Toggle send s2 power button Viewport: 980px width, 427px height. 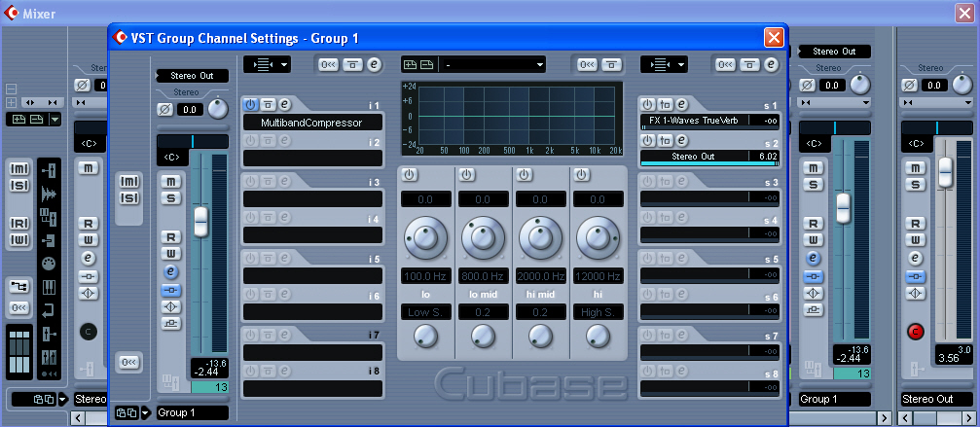pyautogui.click(x=647, y=140)
